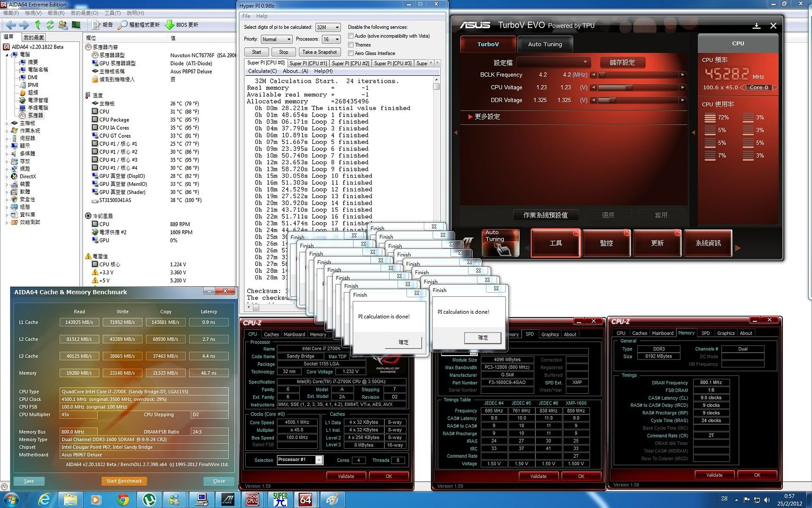
Task: Open SPD tab in right CPU-Z Memory window
Action: coord(705,333)
